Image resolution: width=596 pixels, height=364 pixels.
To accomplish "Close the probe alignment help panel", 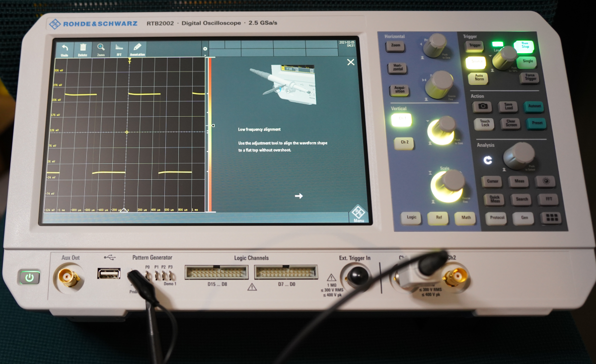I will (x=351, y=62).
